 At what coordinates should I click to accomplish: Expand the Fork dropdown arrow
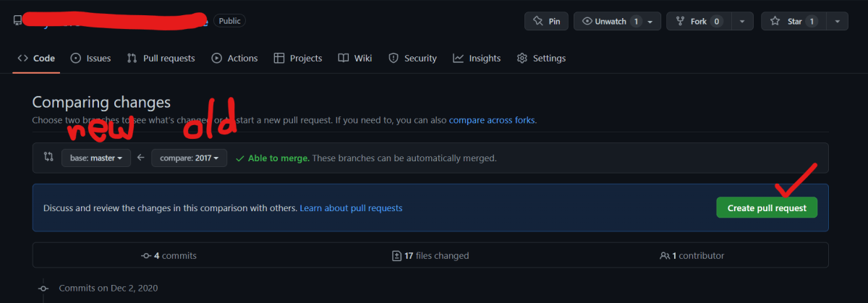click(x=742, y=21)
